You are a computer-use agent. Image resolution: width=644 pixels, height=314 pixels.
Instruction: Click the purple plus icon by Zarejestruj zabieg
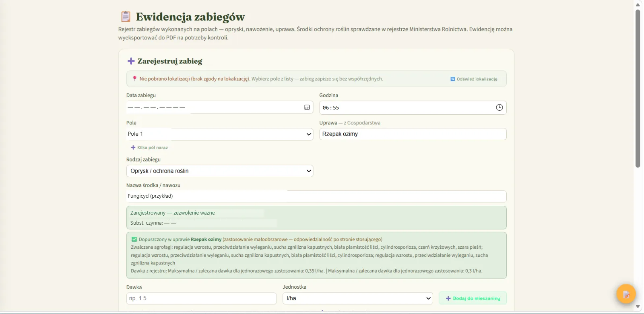pyautogui.click(x=131, y=61)
